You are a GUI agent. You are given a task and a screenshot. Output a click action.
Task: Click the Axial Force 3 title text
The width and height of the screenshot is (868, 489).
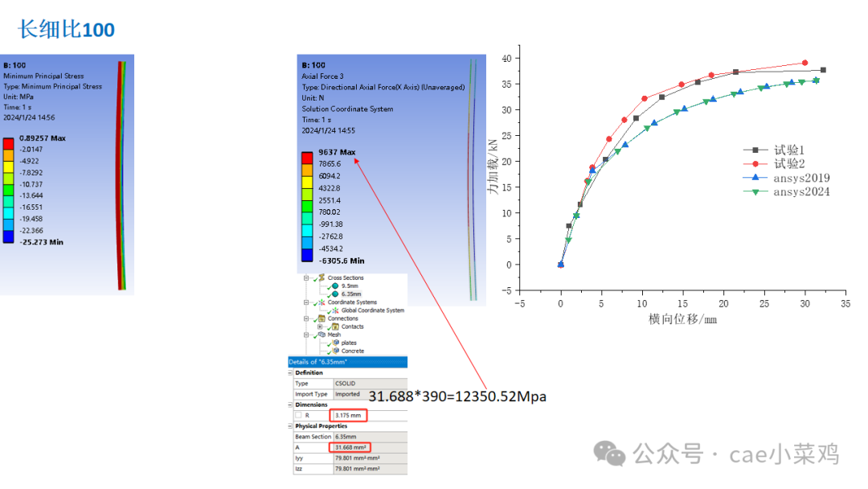click(323, 76)
